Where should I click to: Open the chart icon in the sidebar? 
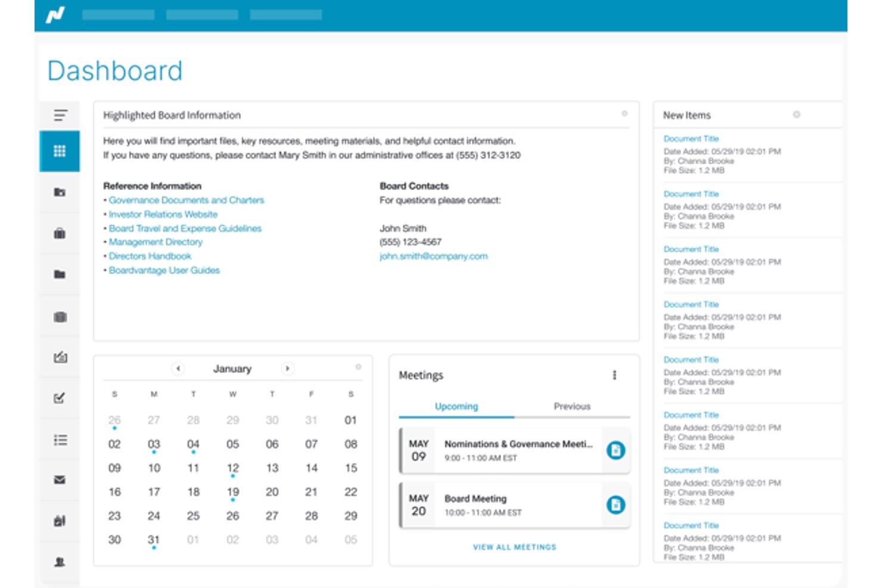60,357
